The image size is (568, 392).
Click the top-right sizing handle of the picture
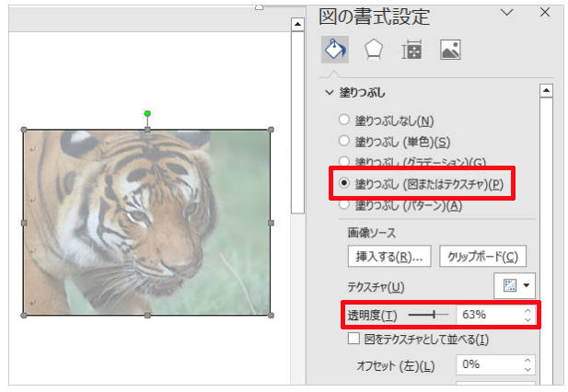271,130
